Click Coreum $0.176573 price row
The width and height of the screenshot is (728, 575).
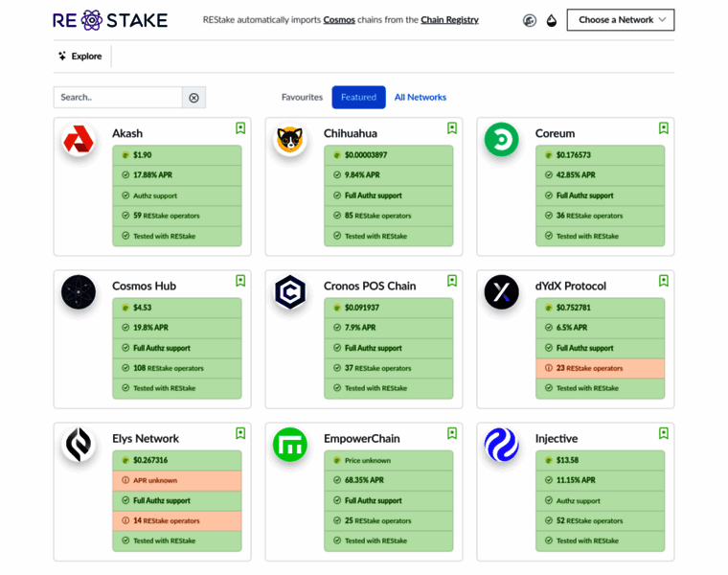[x=600, y=155]
